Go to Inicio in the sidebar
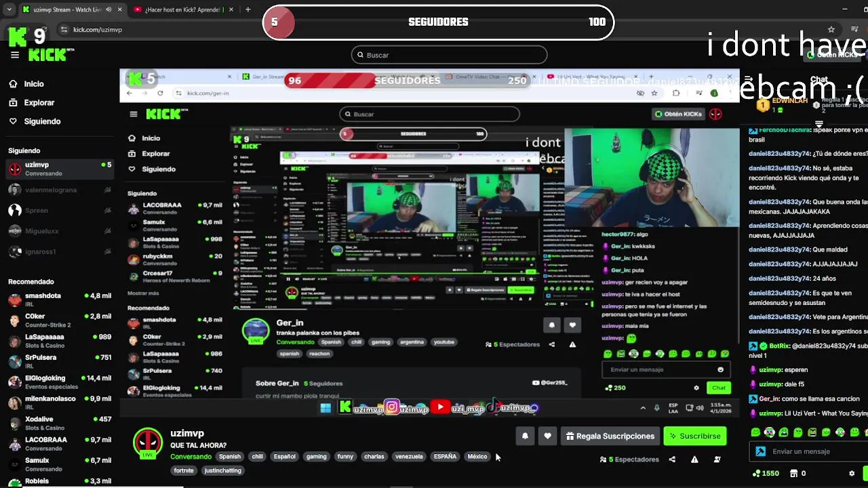The height and width of the screenshot is (488, 868). tap(27, 84)
